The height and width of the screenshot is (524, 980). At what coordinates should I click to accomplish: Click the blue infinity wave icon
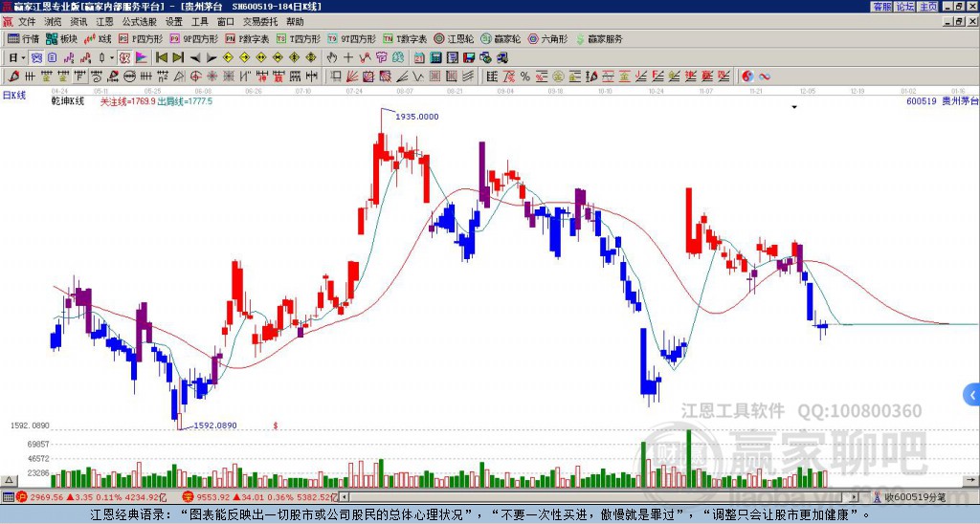pos(765,76)
